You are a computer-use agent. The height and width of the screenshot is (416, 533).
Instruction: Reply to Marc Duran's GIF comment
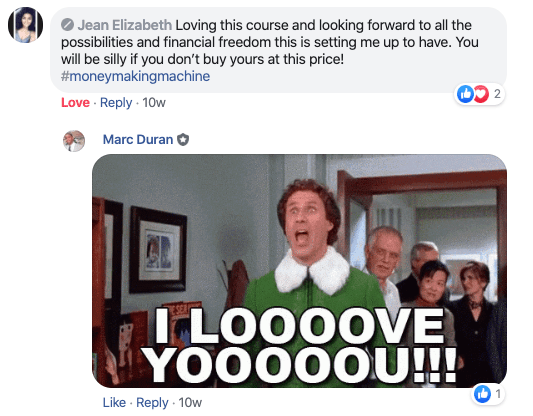point(152,403)
